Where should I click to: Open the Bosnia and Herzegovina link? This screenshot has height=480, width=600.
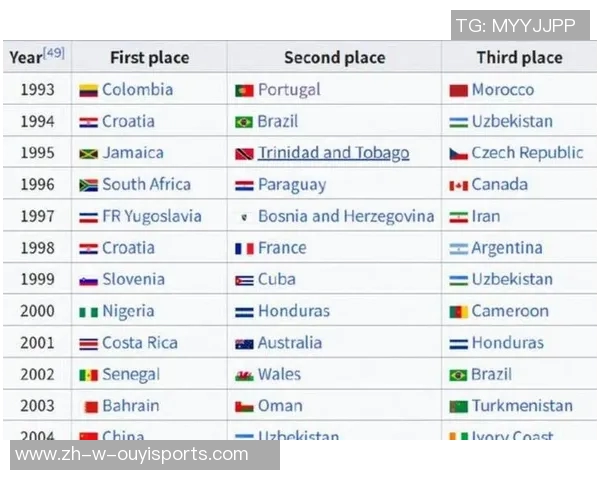click(346, 216)
